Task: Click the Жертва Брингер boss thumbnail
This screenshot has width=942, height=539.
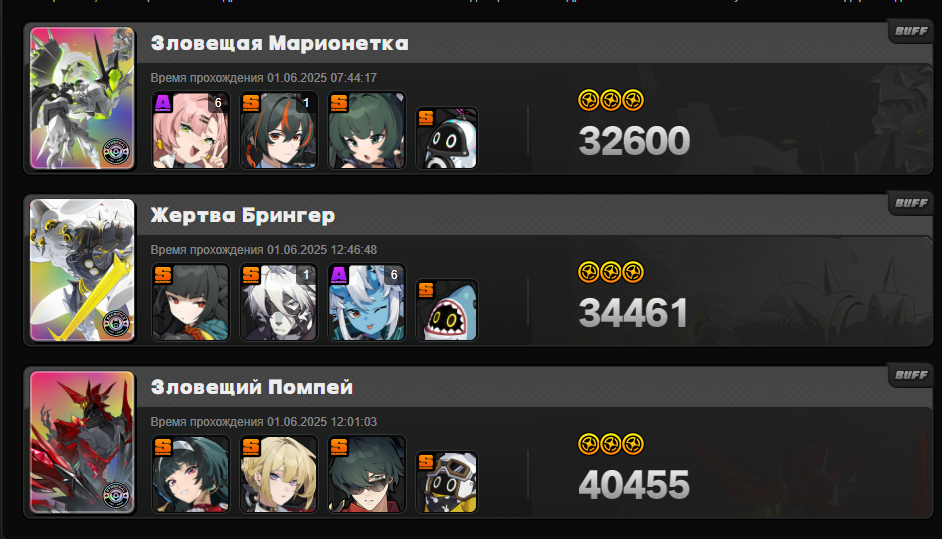Action: pyautogui.click(x=82, y=270)
